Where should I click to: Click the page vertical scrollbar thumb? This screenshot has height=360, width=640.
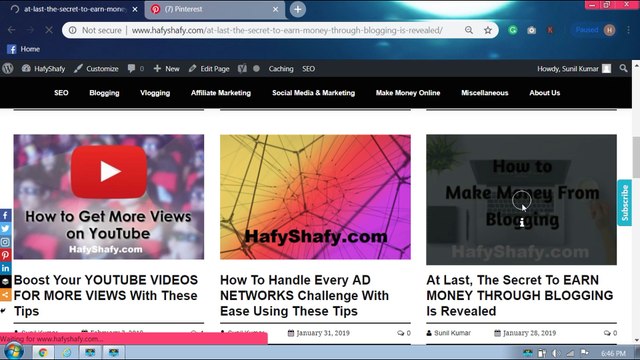pos(636,158)
